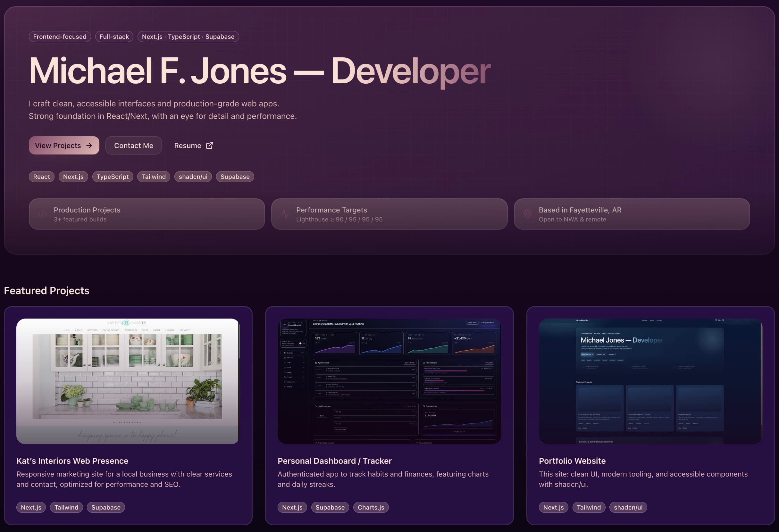Click the Performance Targets info card
This screenshot has width=779, height=532.
point(389,214)
